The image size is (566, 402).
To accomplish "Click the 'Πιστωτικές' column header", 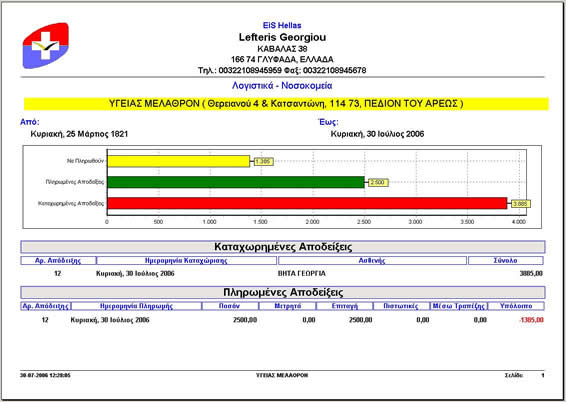I will [401, 306].
